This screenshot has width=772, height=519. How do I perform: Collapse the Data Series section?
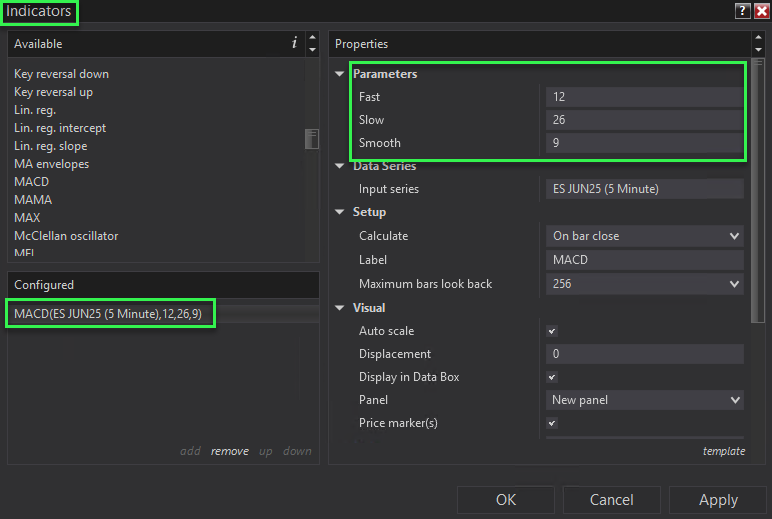pyautogui.click(x=339, y=166)
